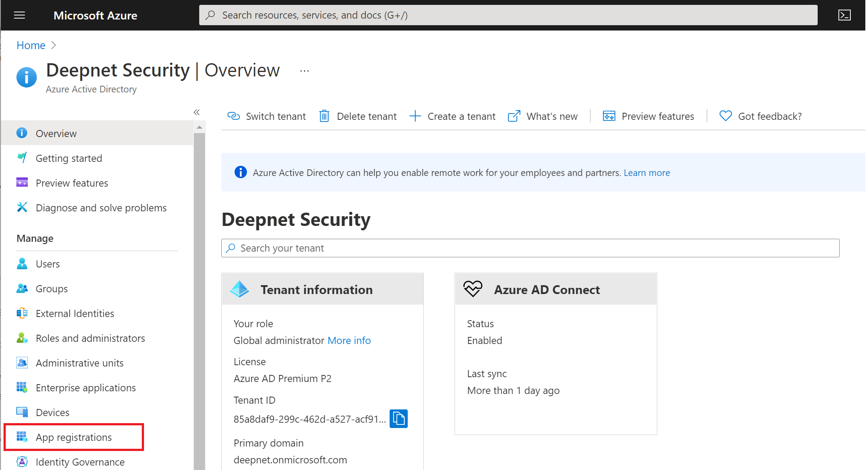Screen dimensions: 868x470
Task: Click the Search your tenant field
Action: [x=530, y=248]
